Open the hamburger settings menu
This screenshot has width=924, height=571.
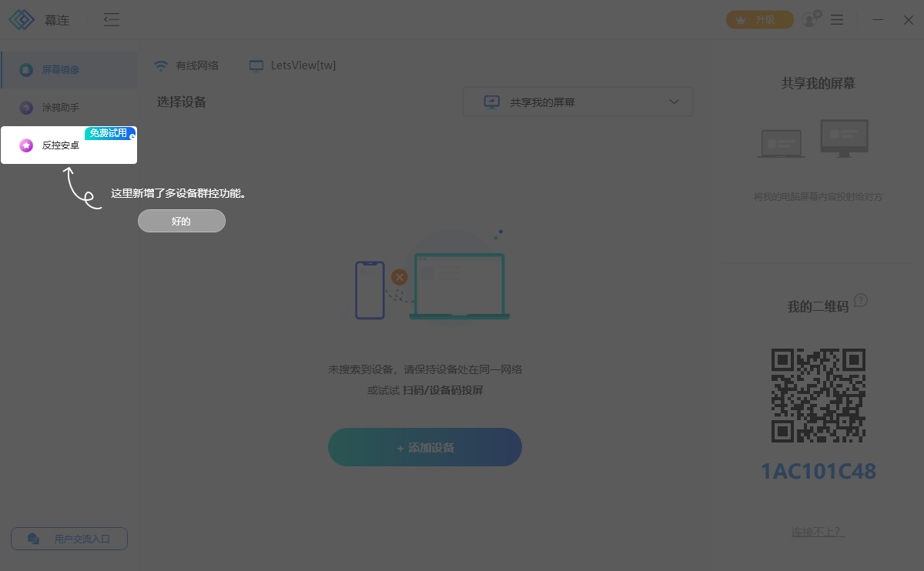(837, 20)
